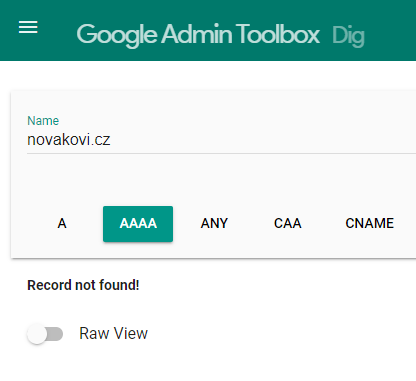Screen dimensions: 416x381
Task: Click the white knob of the Raw View switch
Action: click(x=37, y=334)
